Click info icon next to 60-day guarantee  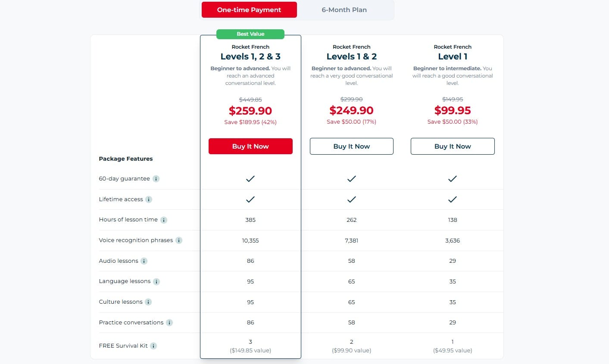click(156, 179)
